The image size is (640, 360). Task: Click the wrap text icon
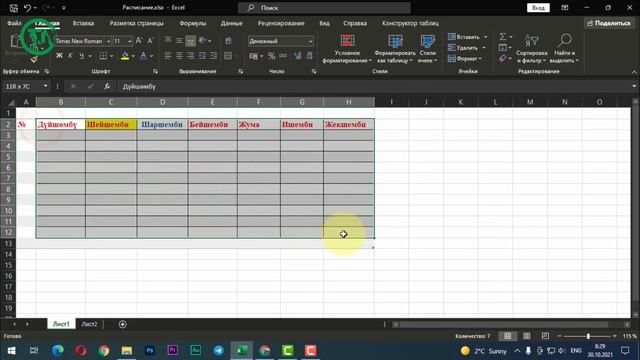click(x=228, y=41)
